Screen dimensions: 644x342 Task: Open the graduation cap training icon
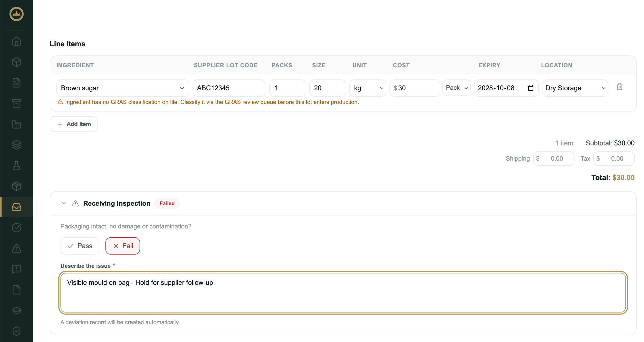coord(17,310)
